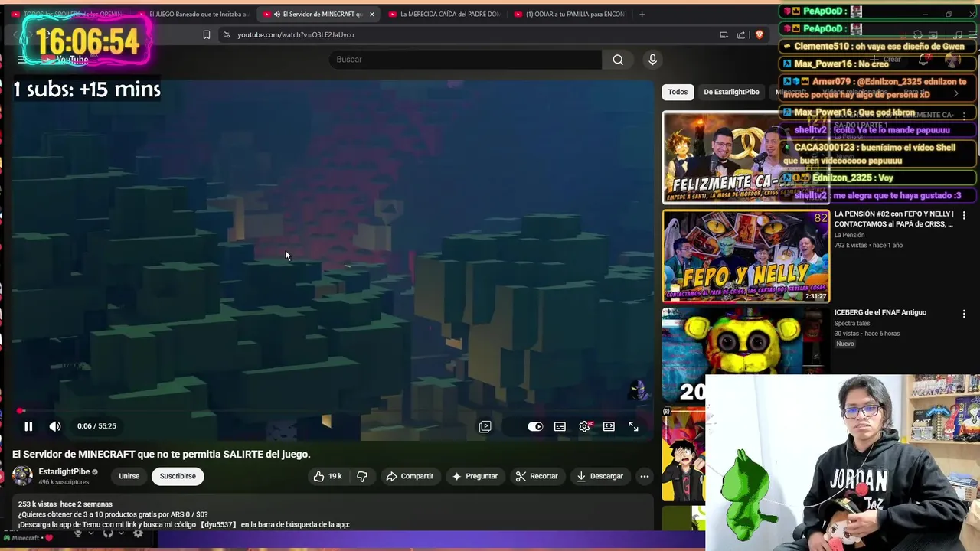Click the '496 k suscriptores' text
This screenshot has width=980, height=551.
click(x=64, y=482)
